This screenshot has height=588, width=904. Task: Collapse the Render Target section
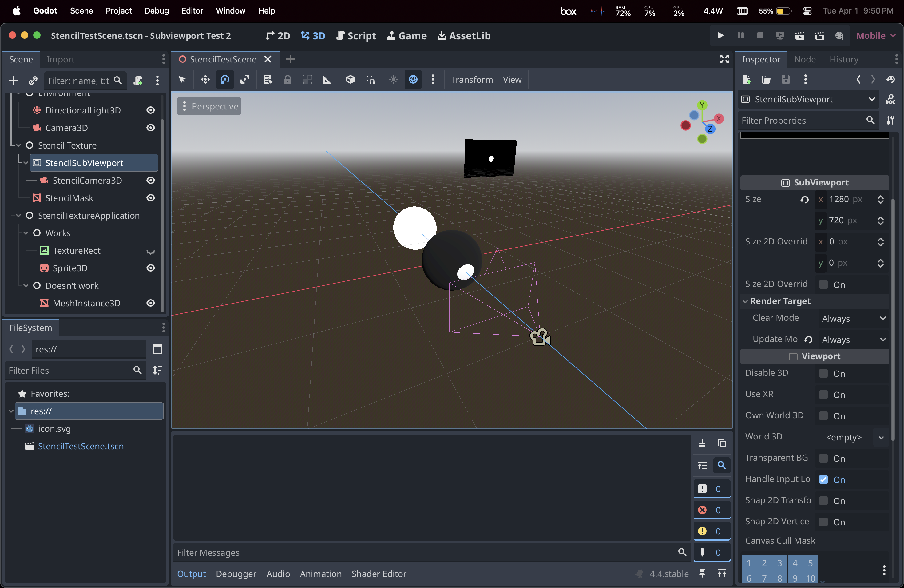pos(745,302)
